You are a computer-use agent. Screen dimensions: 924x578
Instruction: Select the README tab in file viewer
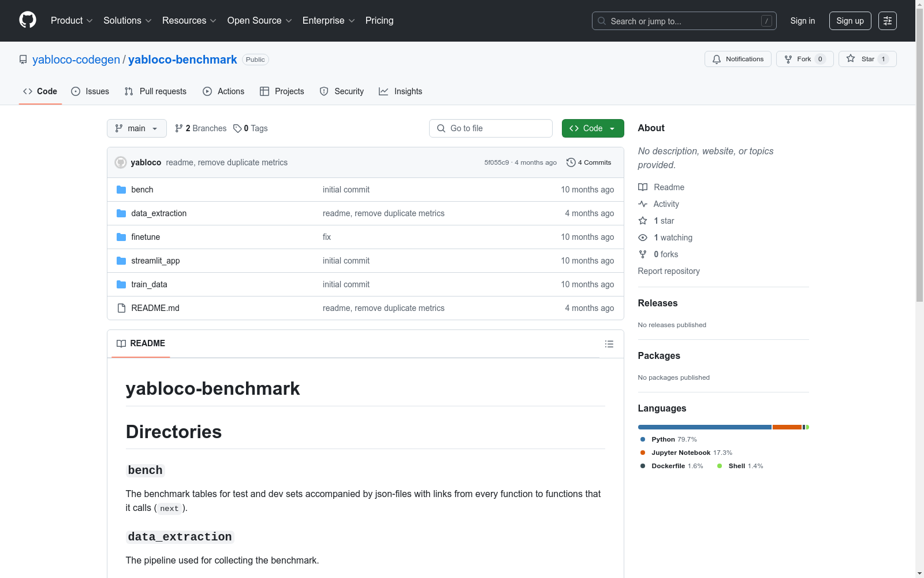(x=141, y=343)
